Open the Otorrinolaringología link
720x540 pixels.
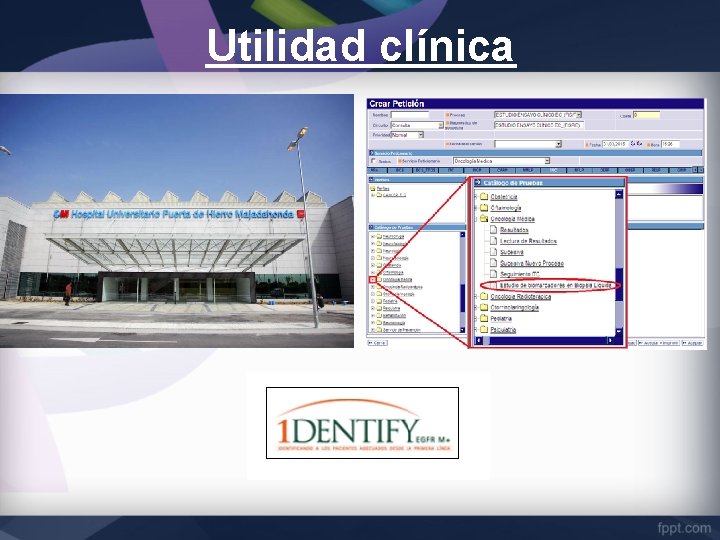(x=514, y=308)
